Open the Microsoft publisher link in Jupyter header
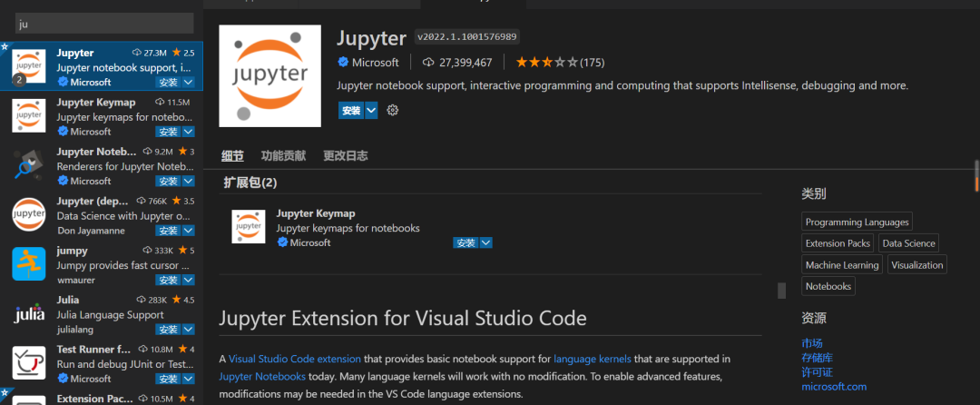This screenshot has height=405, width=980. coord(375,62)
